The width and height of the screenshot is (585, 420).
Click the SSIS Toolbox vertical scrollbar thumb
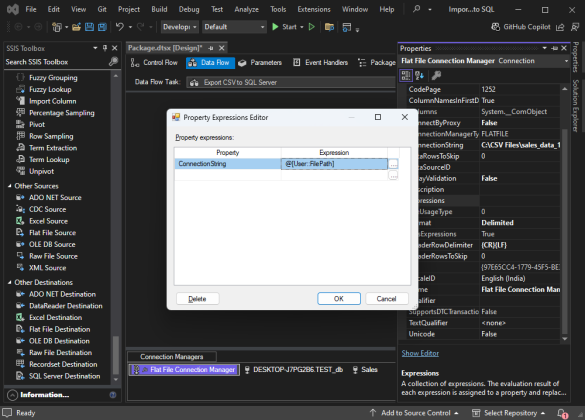click(116, 354)
